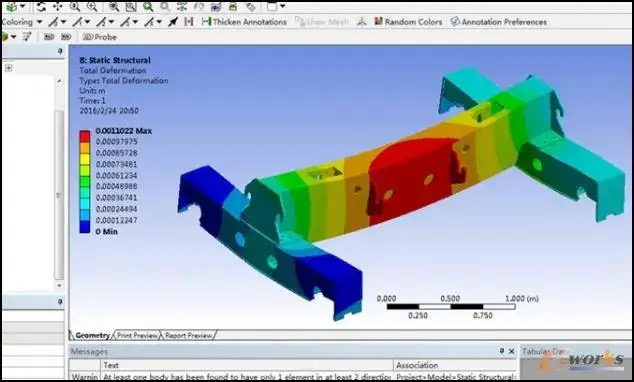Pin the lower-left details panel

point(60,302)
